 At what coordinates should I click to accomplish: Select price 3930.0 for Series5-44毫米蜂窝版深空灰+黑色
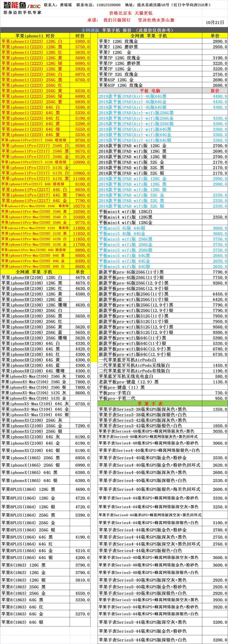[215, 600]
